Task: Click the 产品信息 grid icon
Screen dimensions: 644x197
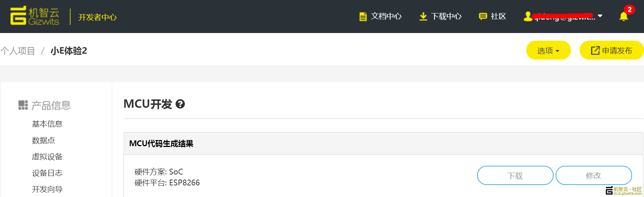Action: coord(23,105)
